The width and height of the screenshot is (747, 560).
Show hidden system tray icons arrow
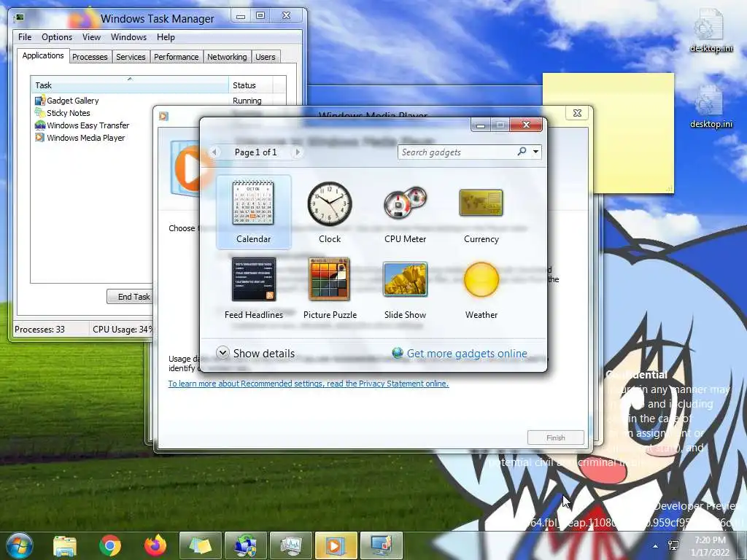[656, 546]
